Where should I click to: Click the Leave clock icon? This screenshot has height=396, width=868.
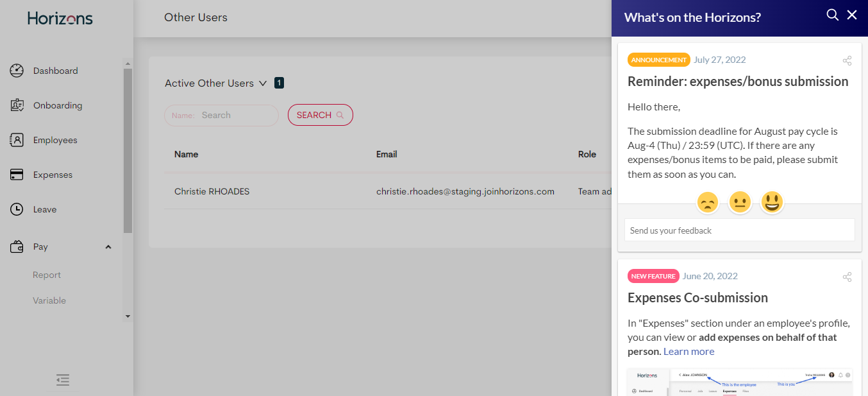pyautogui.click(x=17, y=209)
